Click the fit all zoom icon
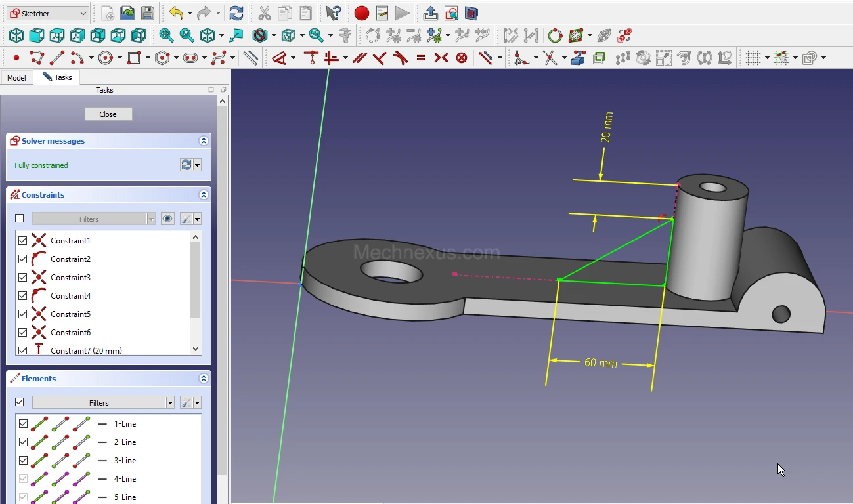Screen dimensions: 853x504 pos(167,35)
